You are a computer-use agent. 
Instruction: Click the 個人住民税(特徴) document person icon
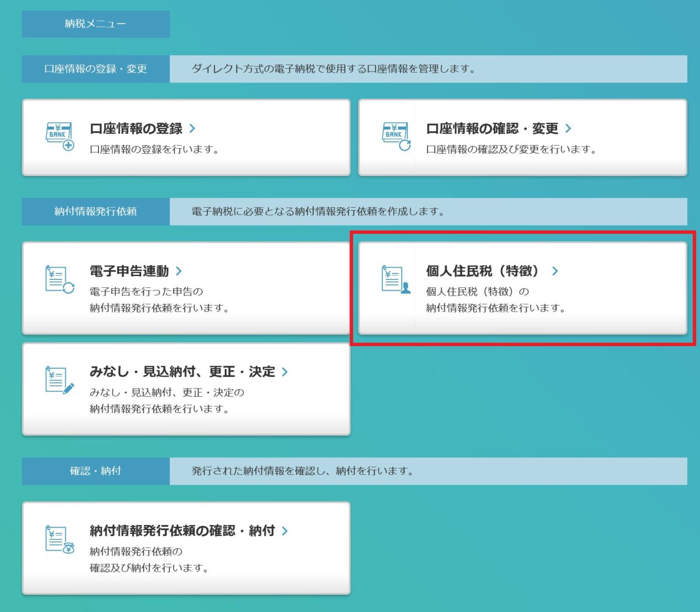pos(396,280)
